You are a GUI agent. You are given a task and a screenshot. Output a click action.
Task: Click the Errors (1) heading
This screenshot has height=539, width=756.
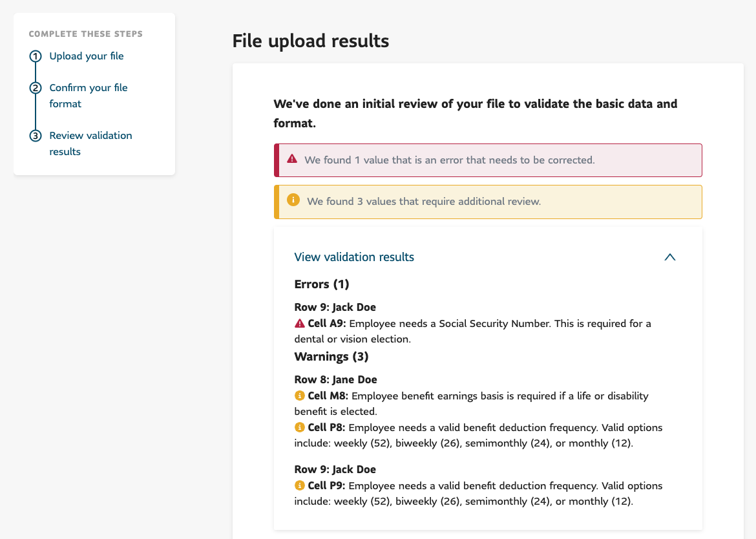(322, 284)
